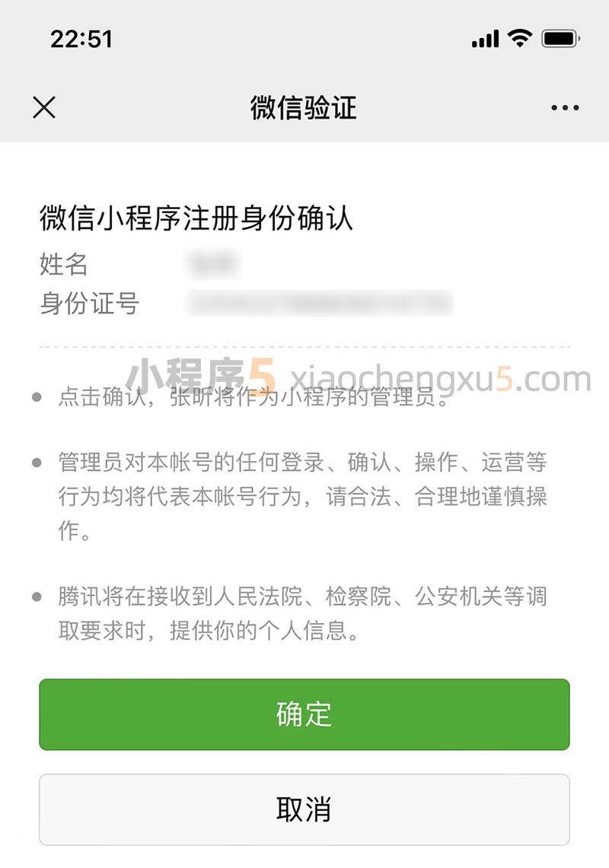The width and height of the screenshot is (609, 868).
Task: Tap the 微信验证 page title
Action: coord(303,107)
